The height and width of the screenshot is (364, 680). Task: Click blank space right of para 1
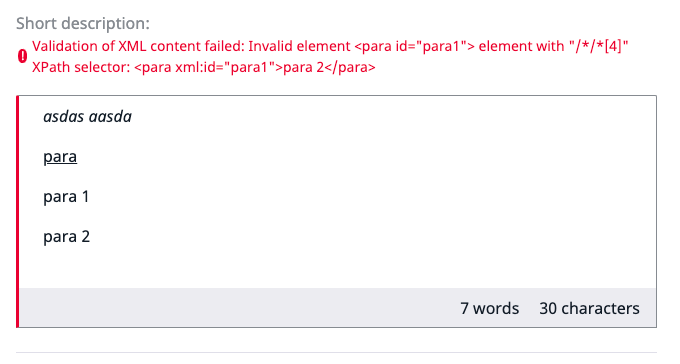369,197
